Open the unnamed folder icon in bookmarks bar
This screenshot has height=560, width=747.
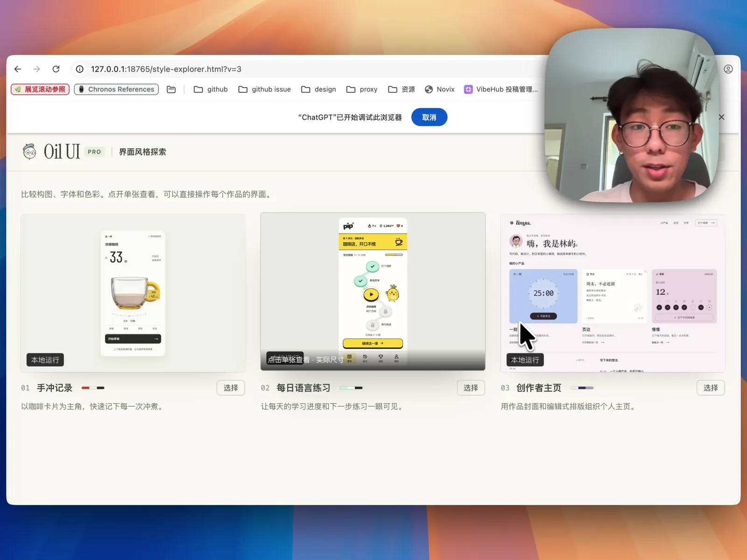[171, 89]
